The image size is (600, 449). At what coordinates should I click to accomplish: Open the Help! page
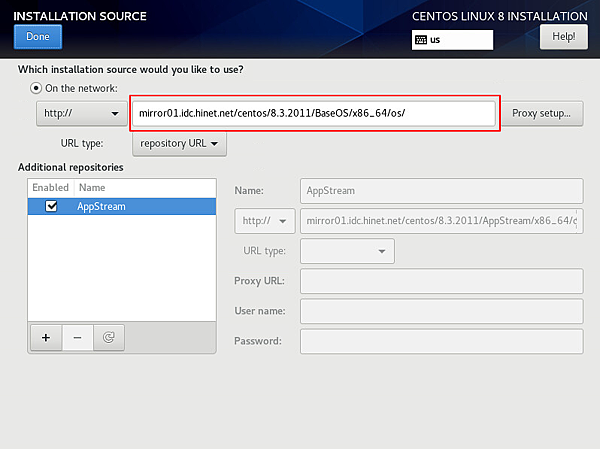click(564, 37)
